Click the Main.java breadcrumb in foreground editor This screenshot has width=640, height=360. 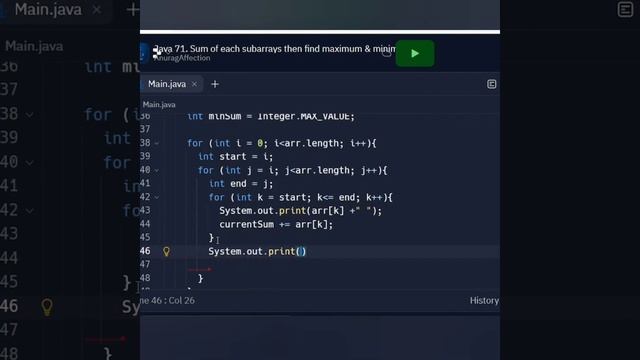(x=159, y=104)
